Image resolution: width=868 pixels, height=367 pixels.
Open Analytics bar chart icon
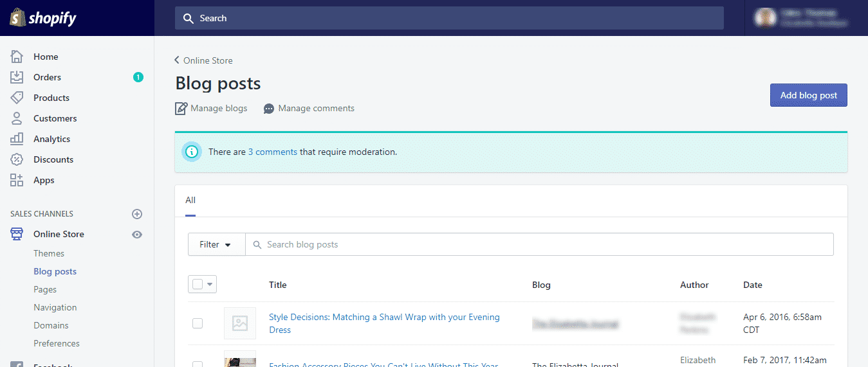tap(17, 139)
